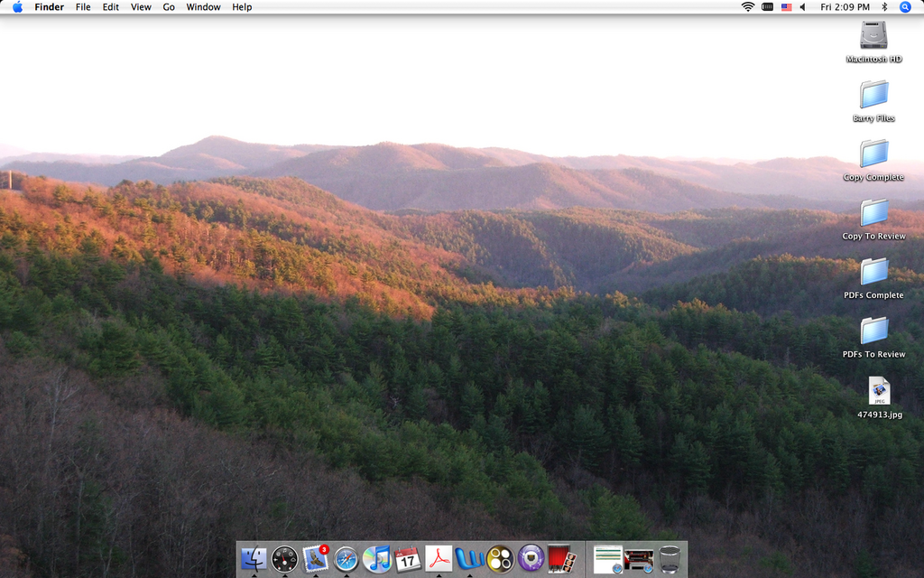Launch Photo Booth red curtain icon
This screenshot has width=924, height=578.
pos(561,559)
